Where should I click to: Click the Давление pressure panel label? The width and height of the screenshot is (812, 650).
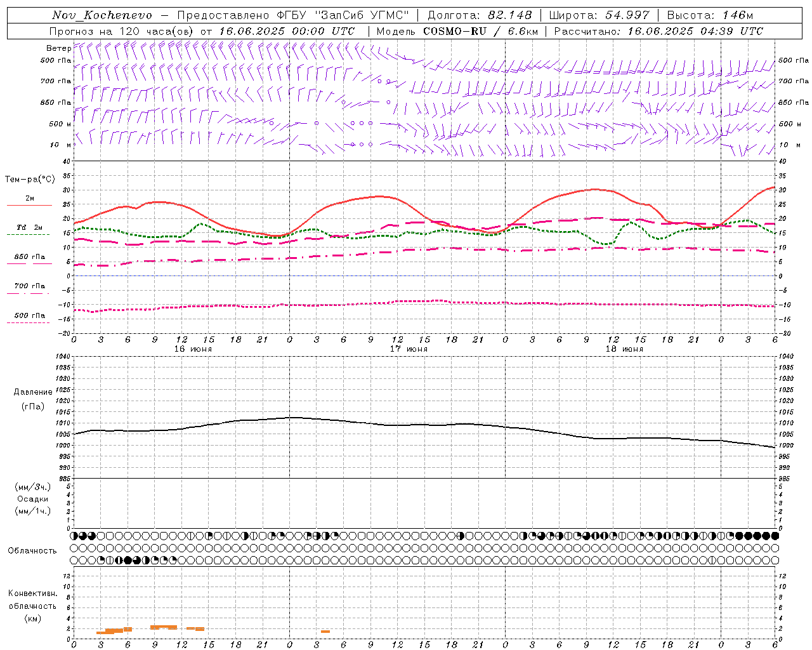(x=33, y=392)
